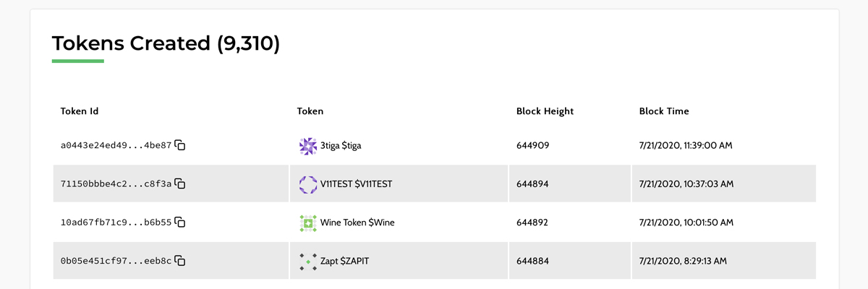Viewport: 868px width, 289px height.
Task: Click the green Wine Token icon
Action: click(x=308, y=223)
